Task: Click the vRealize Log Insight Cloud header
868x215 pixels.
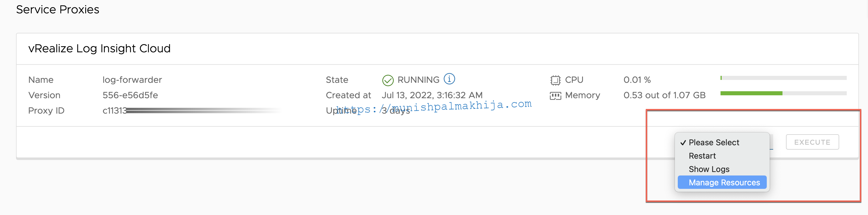Action: coord(99,49)
